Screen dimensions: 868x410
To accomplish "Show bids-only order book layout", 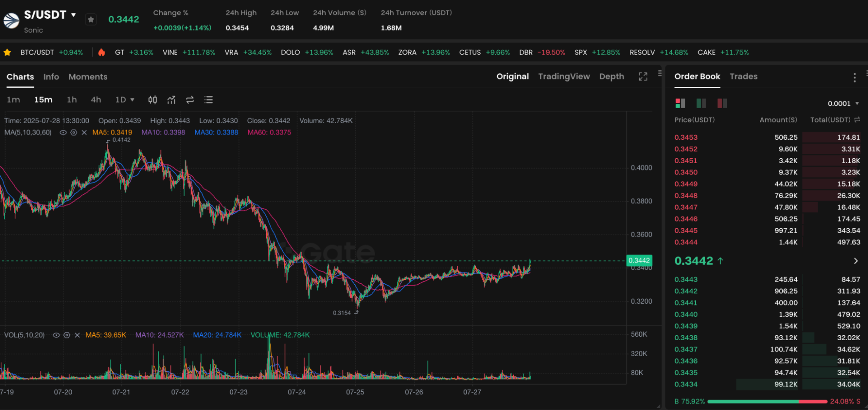I will [x=701, y=103].
